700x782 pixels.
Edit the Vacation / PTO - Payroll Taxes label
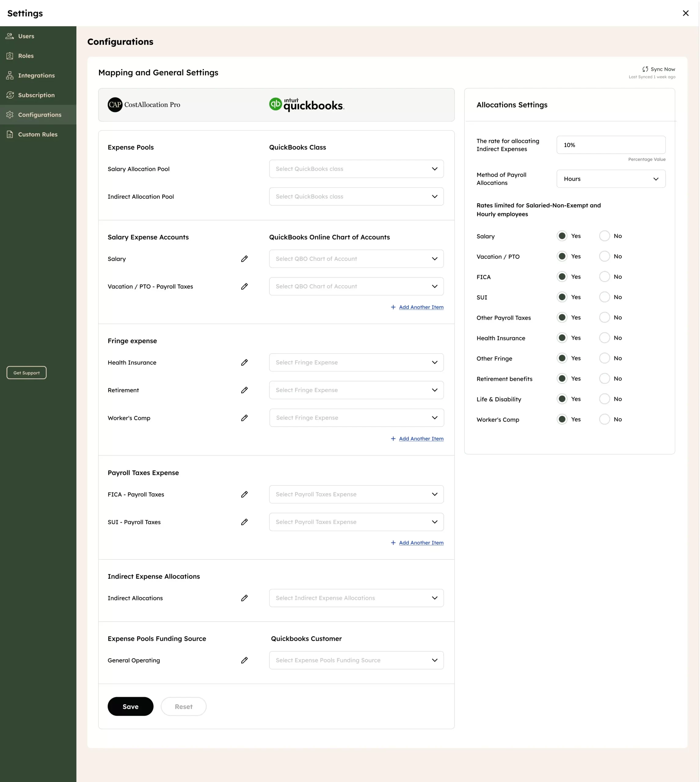244,287
